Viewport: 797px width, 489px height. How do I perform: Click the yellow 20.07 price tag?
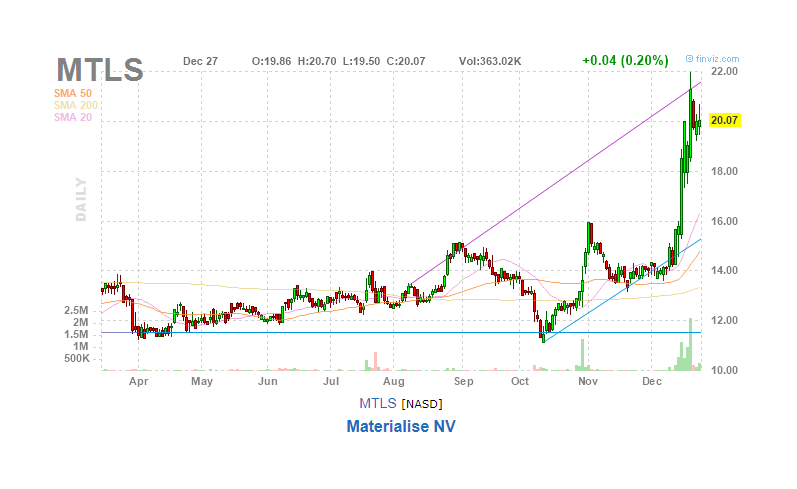tap(724, 120)
